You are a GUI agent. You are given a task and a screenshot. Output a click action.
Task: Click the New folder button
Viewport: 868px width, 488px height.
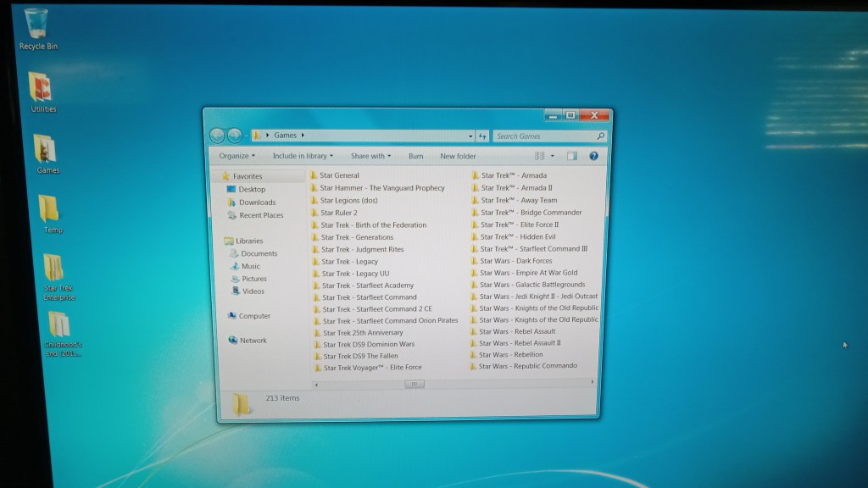coord(458,156)
